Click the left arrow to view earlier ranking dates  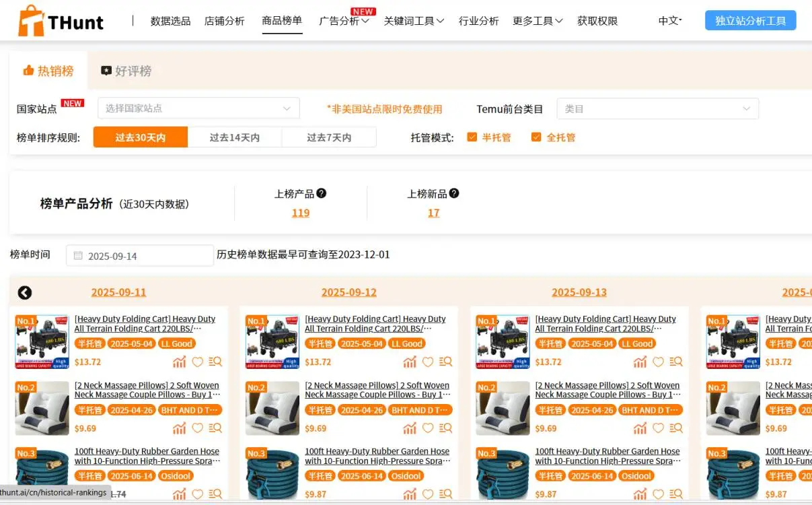[x=25, y=293]
